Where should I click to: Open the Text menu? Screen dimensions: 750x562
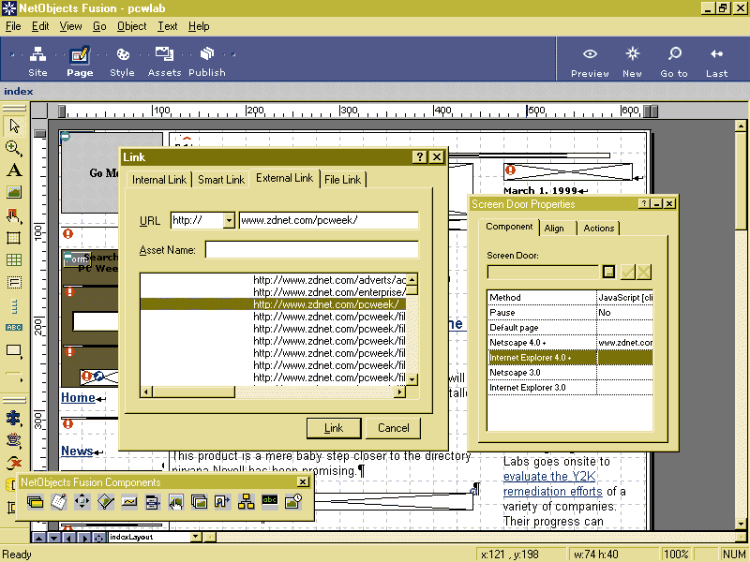pyautogui.click(x=167, y=26)
